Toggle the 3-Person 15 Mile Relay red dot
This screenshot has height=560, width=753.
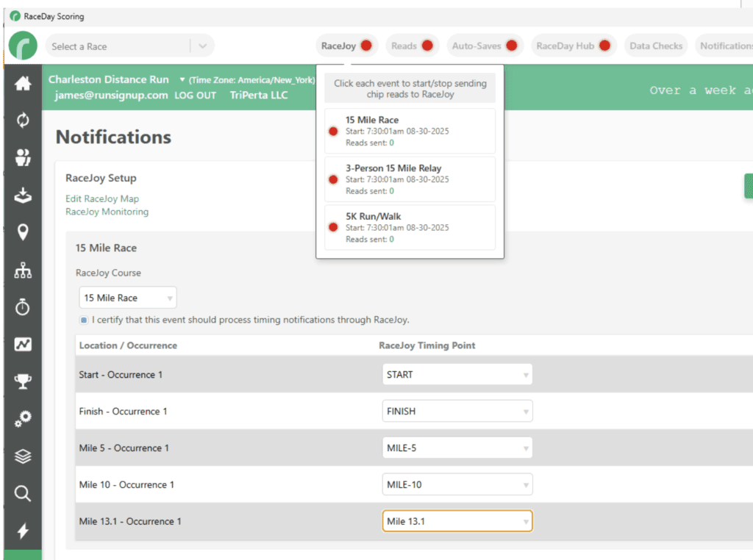point(333,179)
